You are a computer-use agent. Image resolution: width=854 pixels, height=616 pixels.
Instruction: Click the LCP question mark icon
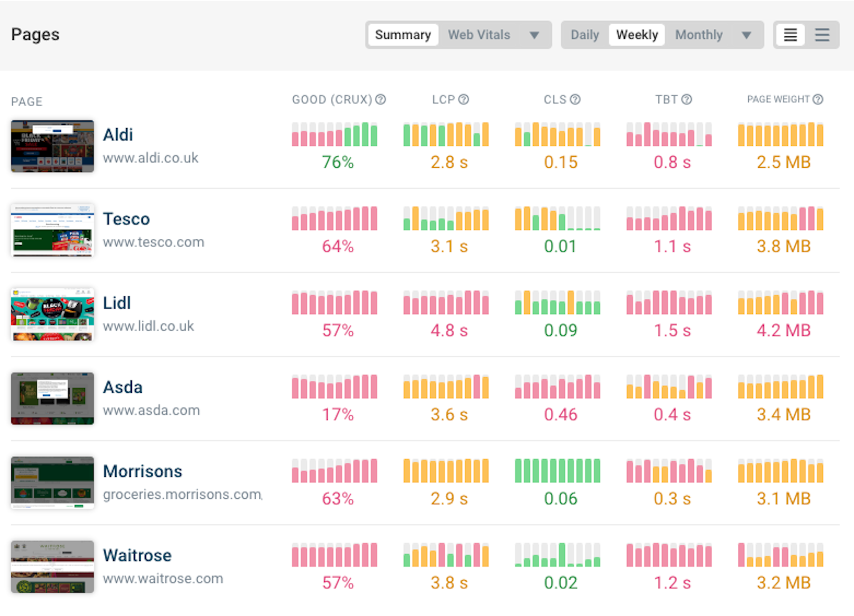[x=464, y=99]
